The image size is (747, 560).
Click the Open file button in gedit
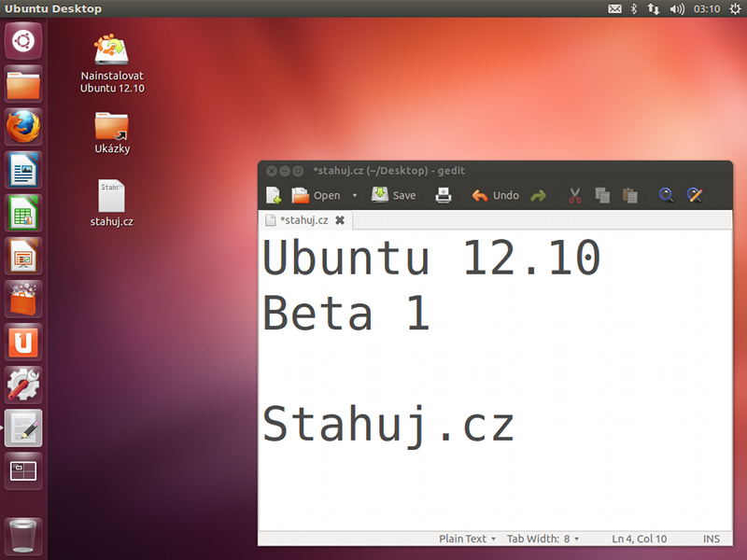(317, 195)
